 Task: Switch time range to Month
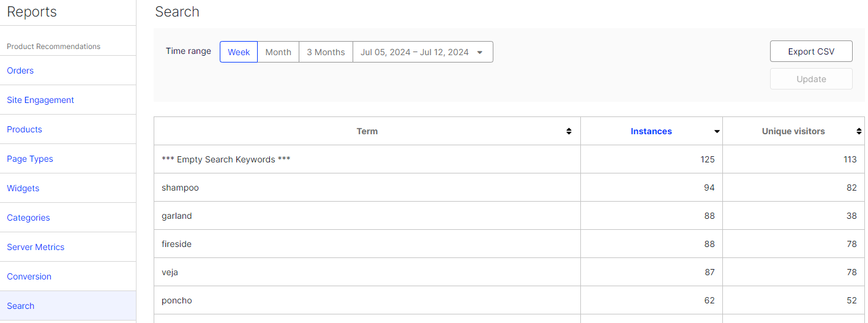click(278, 52)
